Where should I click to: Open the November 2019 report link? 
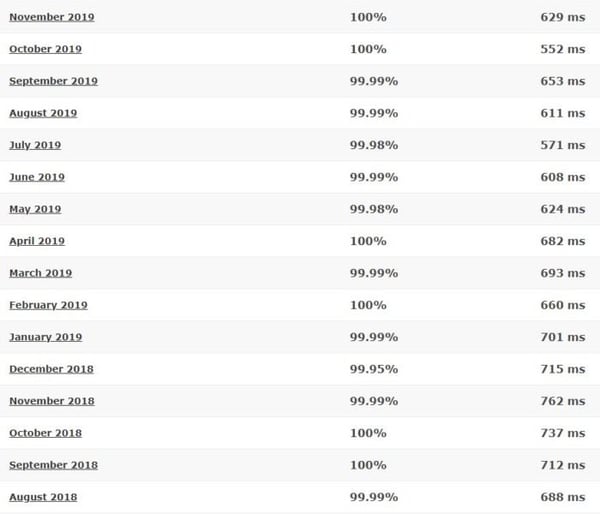tap(52, 17)
